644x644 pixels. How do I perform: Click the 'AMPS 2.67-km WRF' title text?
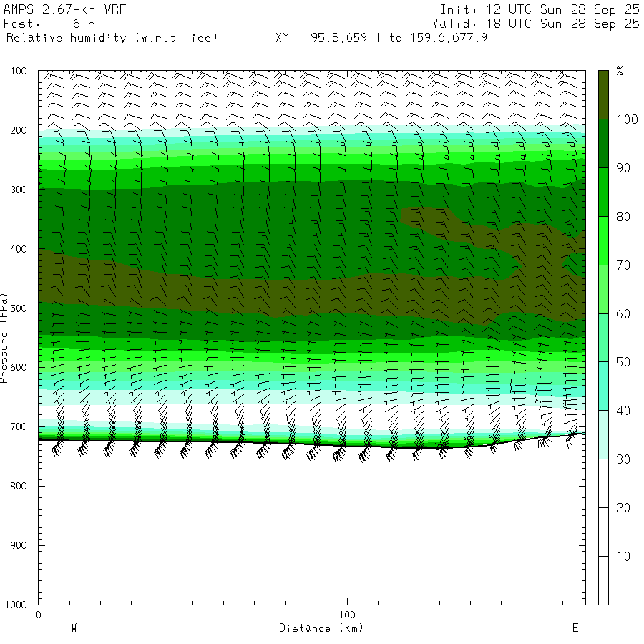point(64,9)
